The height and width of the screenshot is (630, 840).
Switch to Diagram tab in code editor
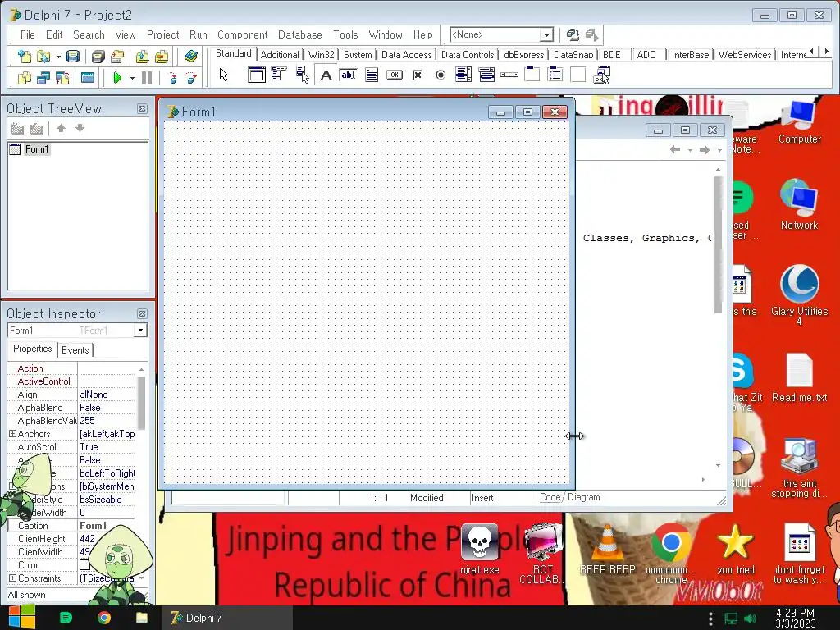584,497
